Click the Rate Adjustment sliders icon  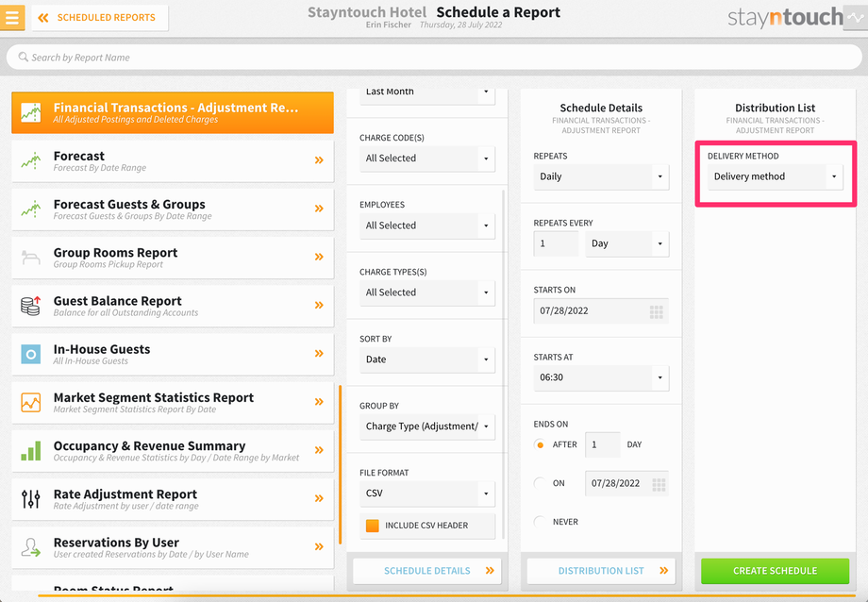tap(31, 499)
